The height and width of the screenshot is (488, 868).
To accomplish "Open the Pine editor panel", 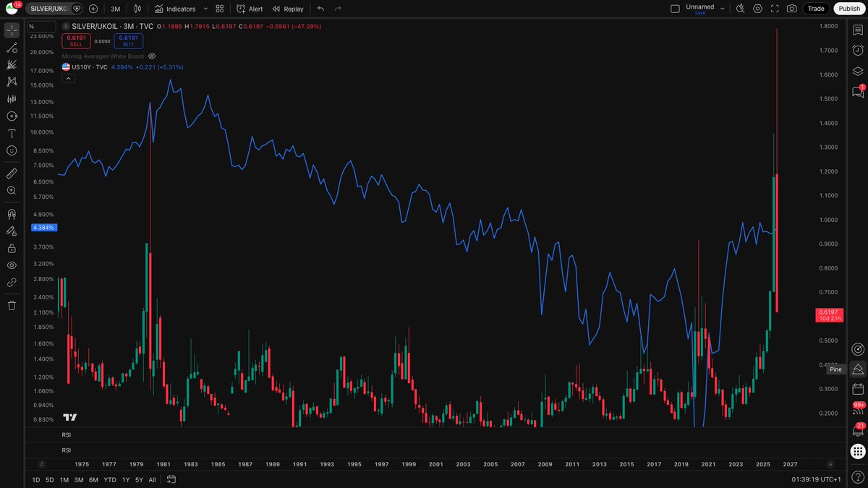I will [858, 369].
